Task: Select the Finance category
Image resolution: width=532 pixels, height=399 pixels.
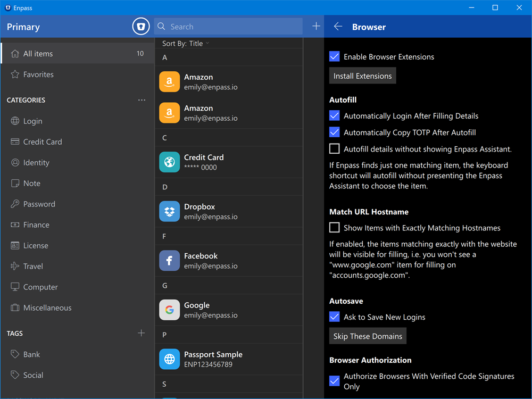Action: [77, 225]
